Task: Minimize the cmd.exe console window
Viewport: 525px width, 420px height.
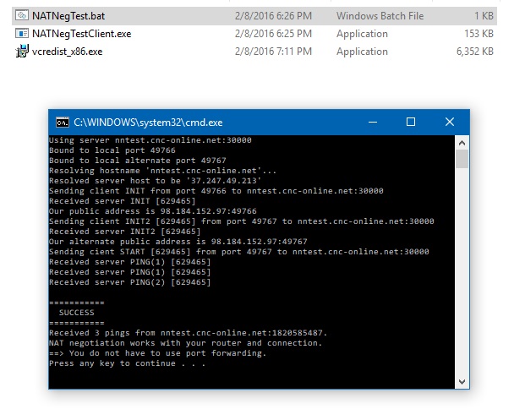Action: click(x=372, y=122)
